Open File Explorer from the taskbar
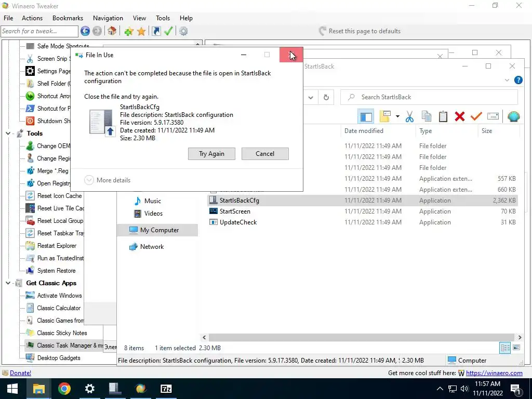The image size is (532, 399). tap(38, 389)
